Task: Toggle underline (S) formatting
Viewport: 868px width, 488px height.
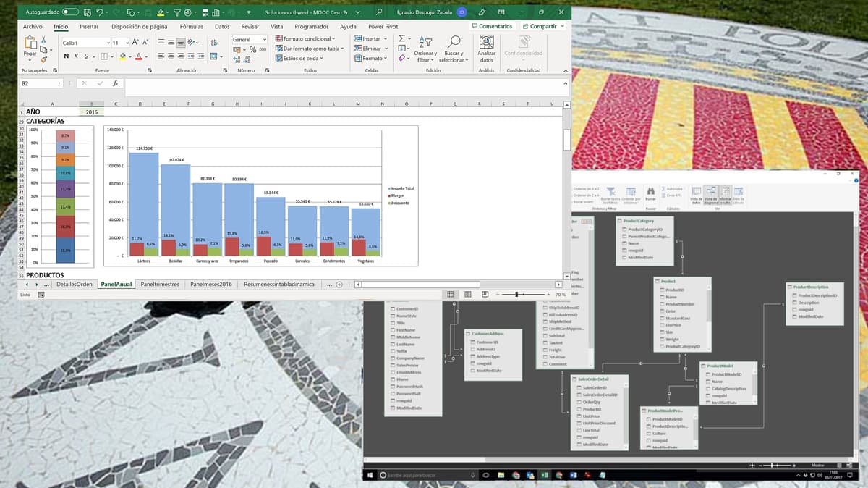Action: pyautogui.click(x=86, y=56)
